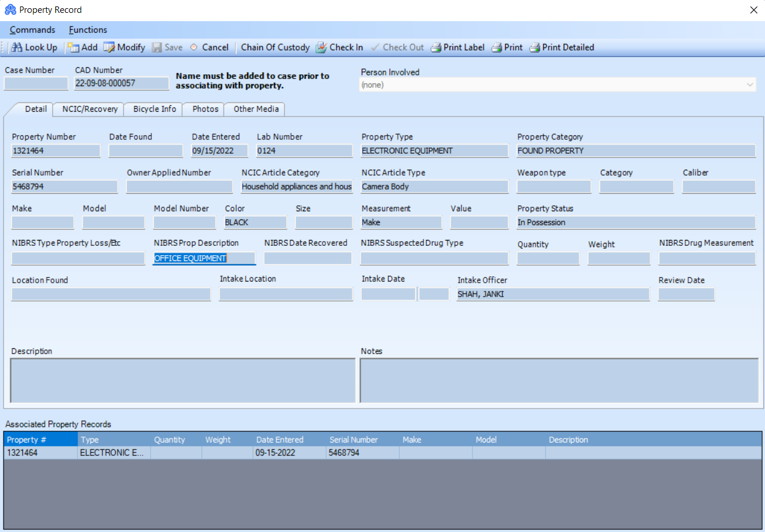Screen dimensions: 765x532
Task: Switch to the Bicycle Info tab
Action: coord(153,109)
